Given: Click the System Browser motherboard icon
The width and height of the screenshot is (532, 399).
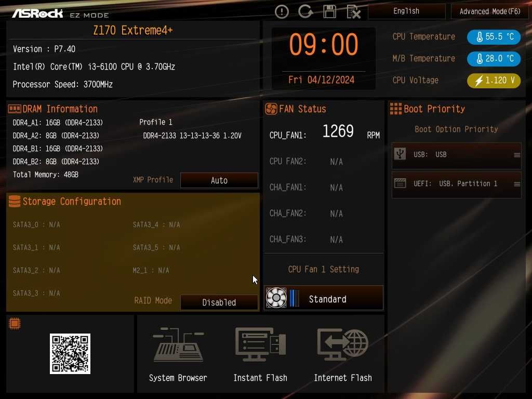Looking at the screenshot, I should tap(178, 345).
